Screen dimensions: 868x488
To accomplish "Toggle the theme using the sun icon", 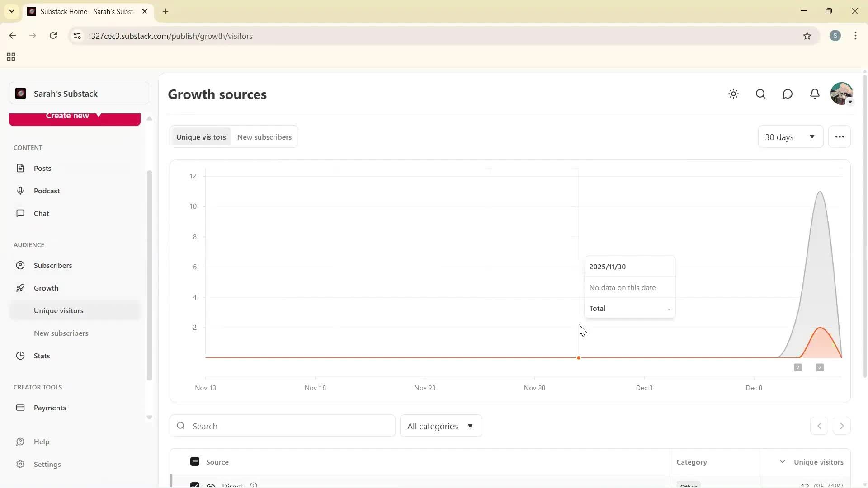I will [733, 94].
